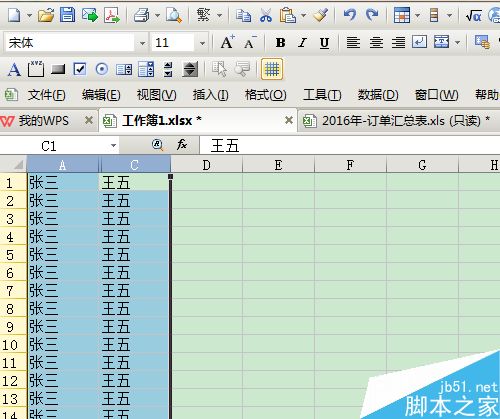Viewport: 500px width, 419px height.
Task: Expand the name box dropdown arrow
Action: click(x=113, y=145)
